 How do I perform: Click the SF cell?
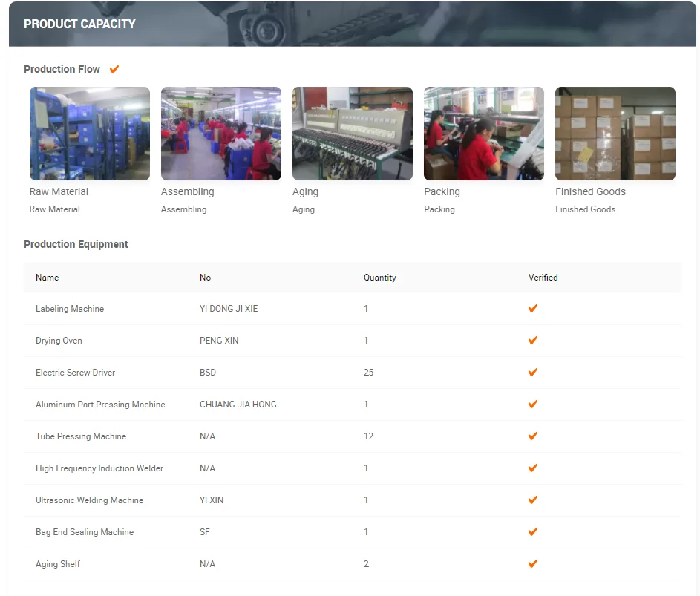(x=204, y=532)
